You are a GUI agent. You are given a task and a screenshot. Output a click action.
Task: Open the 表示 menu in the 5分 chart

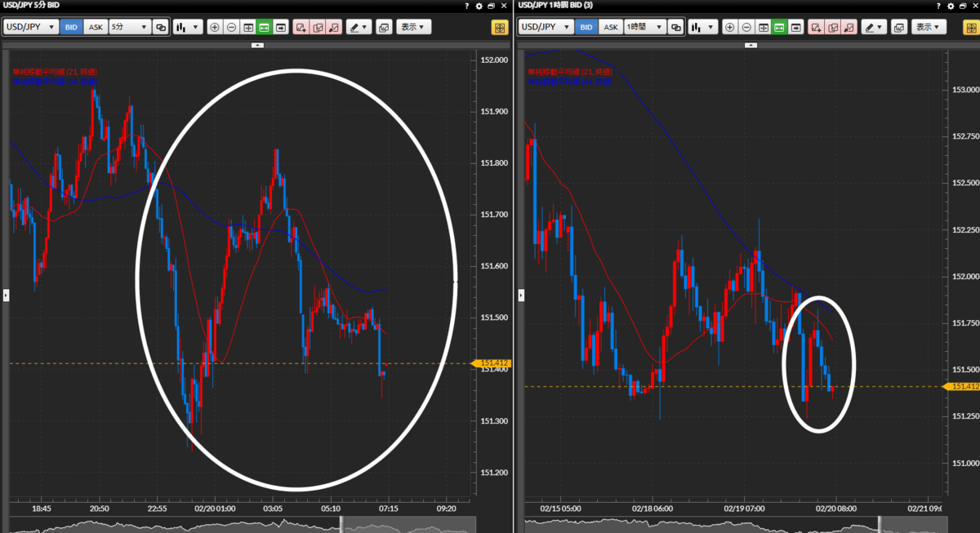pyautogui.click(x=414, y=27)
